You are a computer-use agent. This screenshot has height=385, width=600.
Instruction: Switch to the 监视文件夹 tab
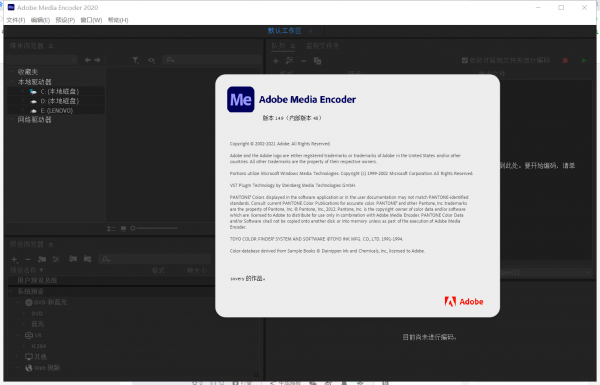[322, 46]
